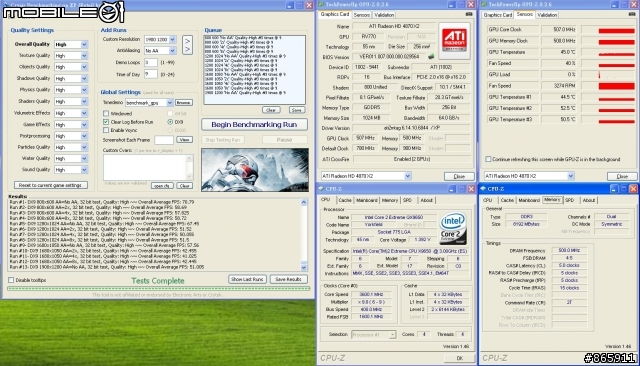640x366 pixels.
Task: Open card selector in GPU-Z Sensors window
Action: (571, 176)
